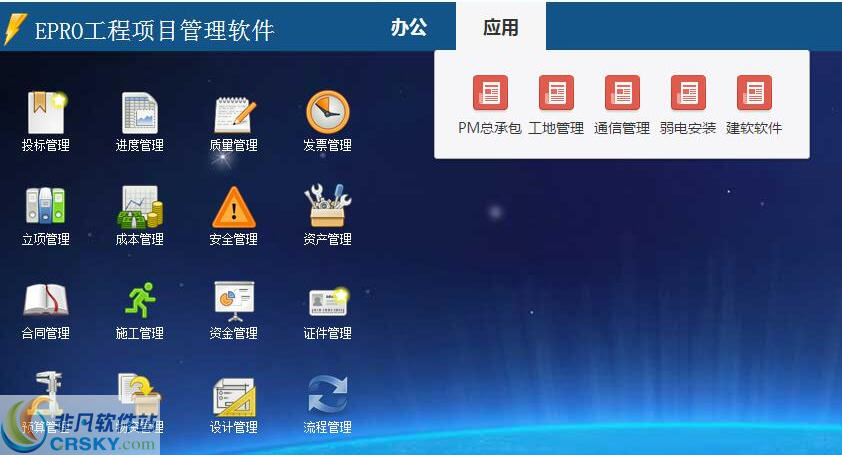This screenshot has height=455, width=842.
Task: Open 资产管理 toolbox icon
Action: (328, 206)
